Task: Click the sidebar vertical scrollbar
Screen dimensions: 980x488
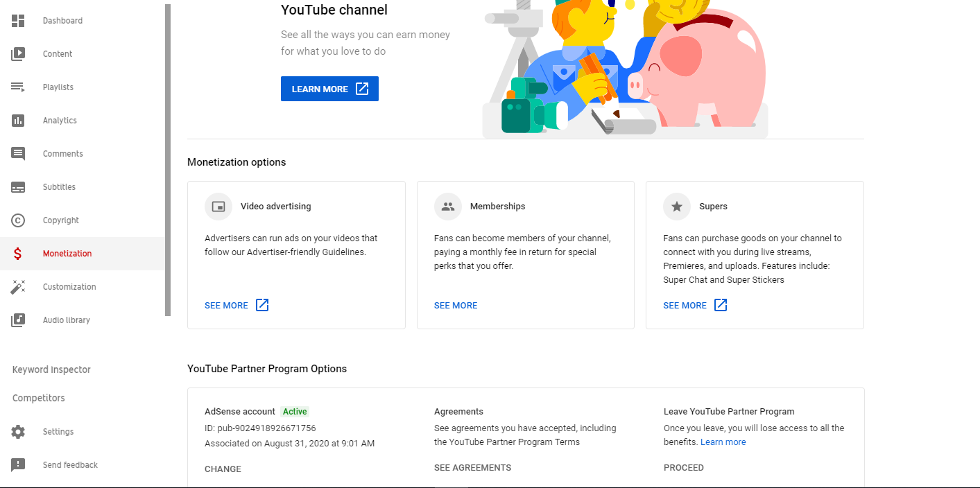Action: 168,160
